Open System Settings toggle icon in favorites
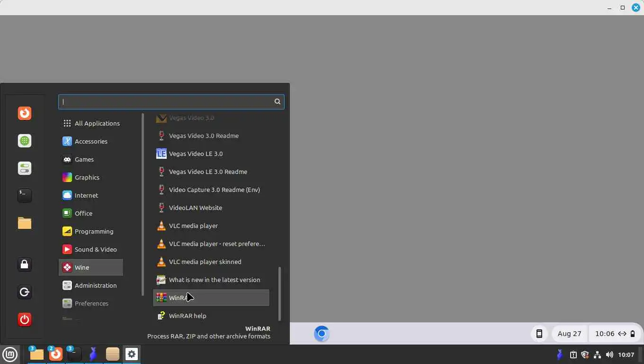Screen dimensions: 644x364 pyautogui.click(x=25, y=168)
